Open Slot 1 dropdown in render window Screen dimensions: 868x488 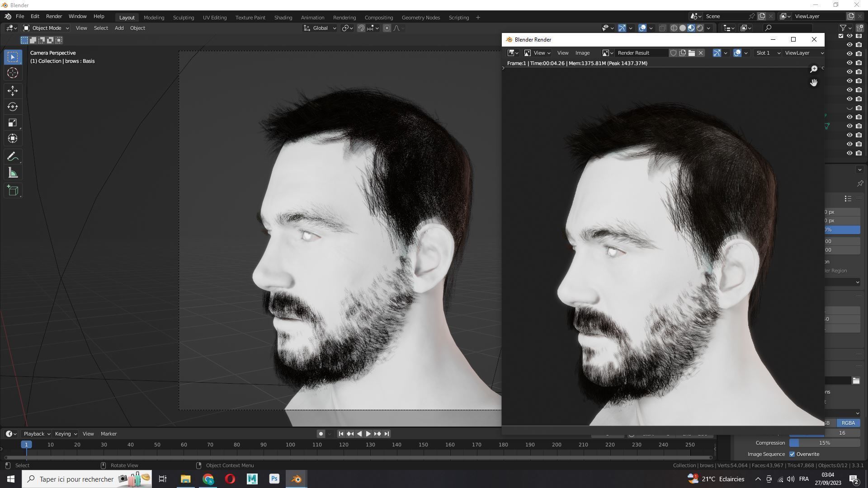pyautogui.click(x=767, y=53)
